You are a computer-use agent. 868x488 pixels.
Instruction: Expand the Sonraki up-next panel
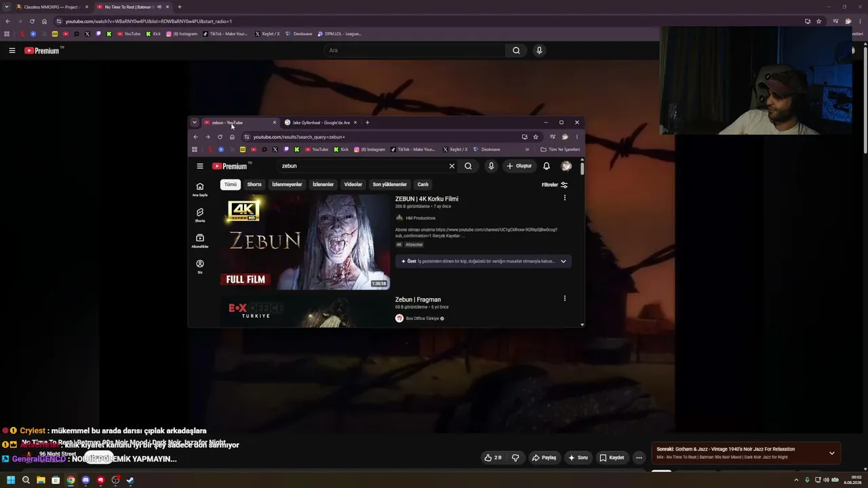[832, 453]
